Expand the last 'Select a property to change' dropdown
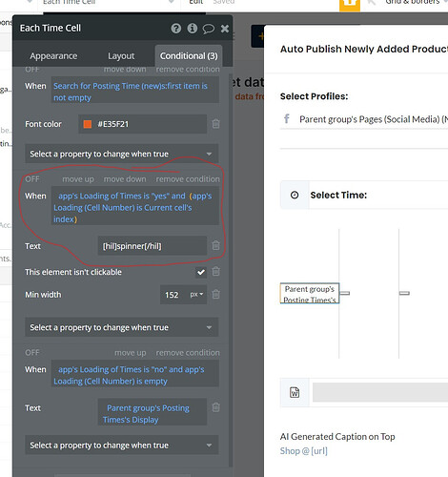This screenshot has height=477, width=448. click(x=122, y=446)
